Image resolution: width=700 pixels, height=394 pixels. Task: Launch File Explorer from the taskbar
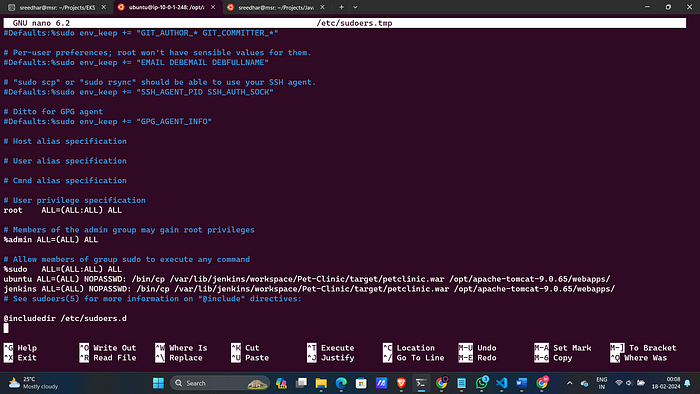(321, 383)
